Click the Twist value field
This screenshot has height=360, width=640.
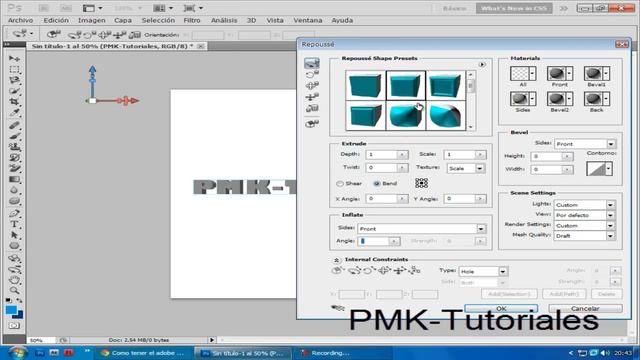click(382, 168)
